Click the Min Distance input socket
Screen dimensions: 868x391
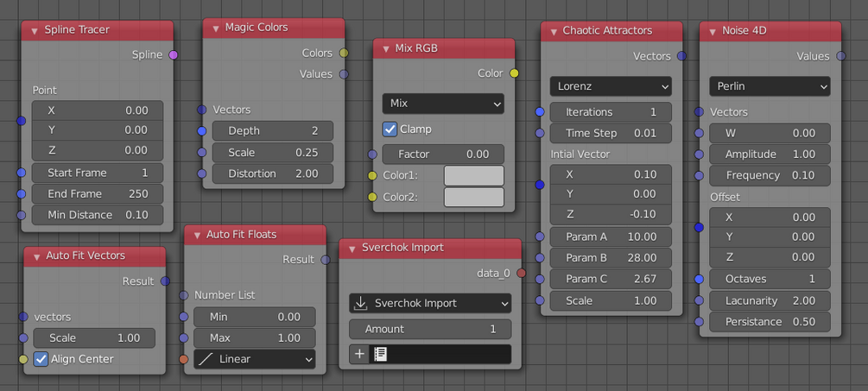click(21, 215)
